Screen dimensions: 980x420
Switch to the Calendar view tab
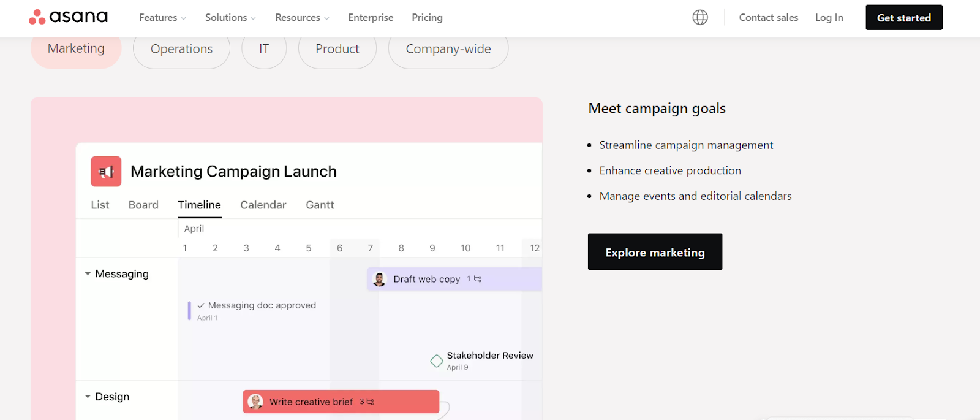(x=263, y=205)
